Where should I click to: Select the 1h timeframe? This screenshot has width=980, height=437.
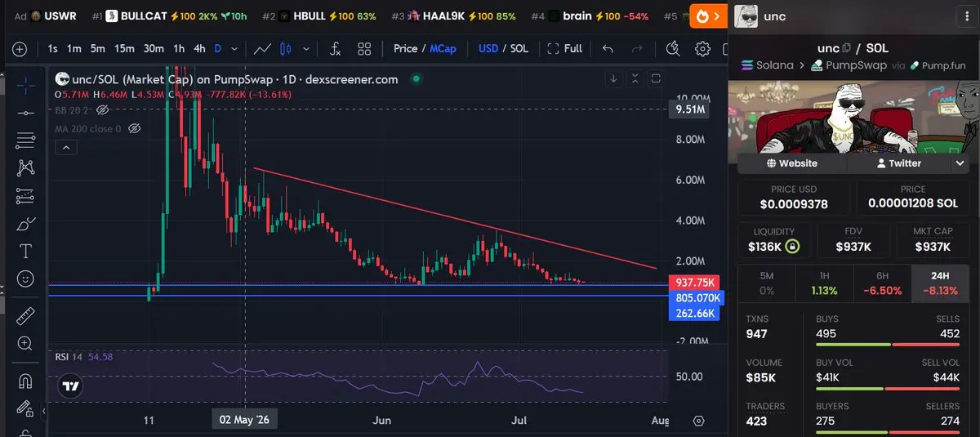tap(179, 49)
